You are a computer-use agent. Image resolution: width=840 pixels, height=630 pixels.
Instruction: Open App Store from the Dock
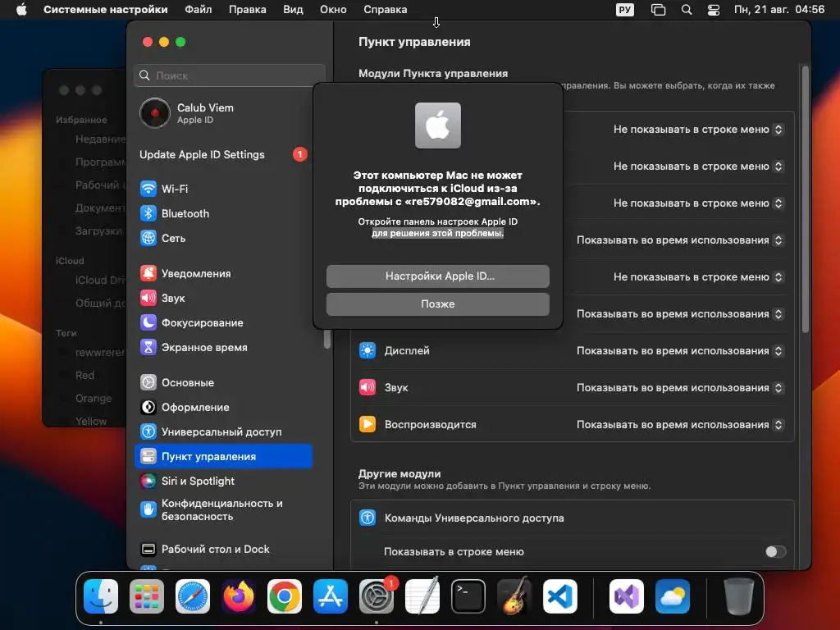click(x=331, y=596)
